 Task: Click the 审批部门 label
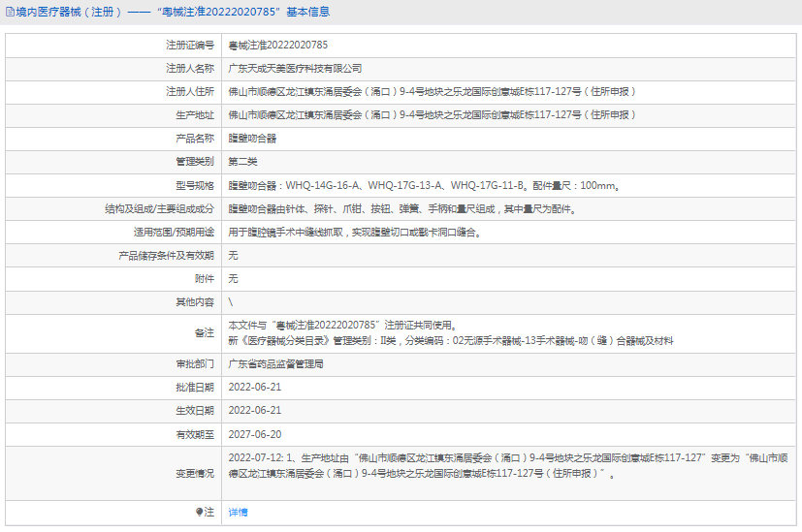(195, 363)
